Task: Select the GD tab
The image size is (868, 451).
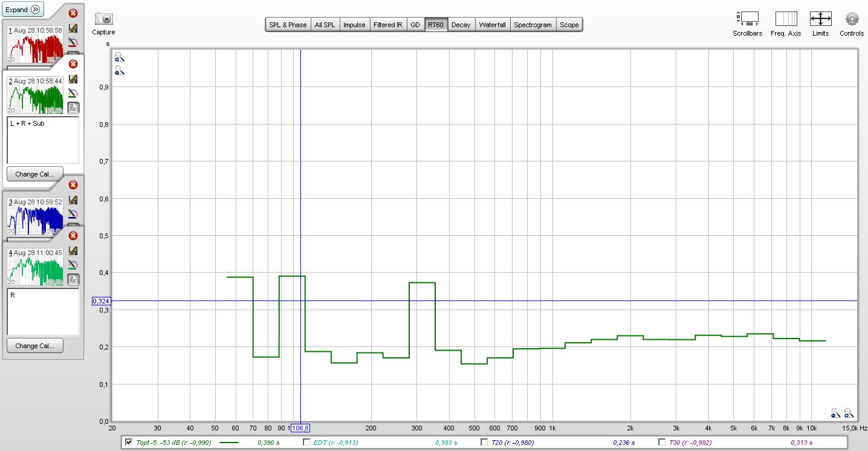Action: click(415, 25)
